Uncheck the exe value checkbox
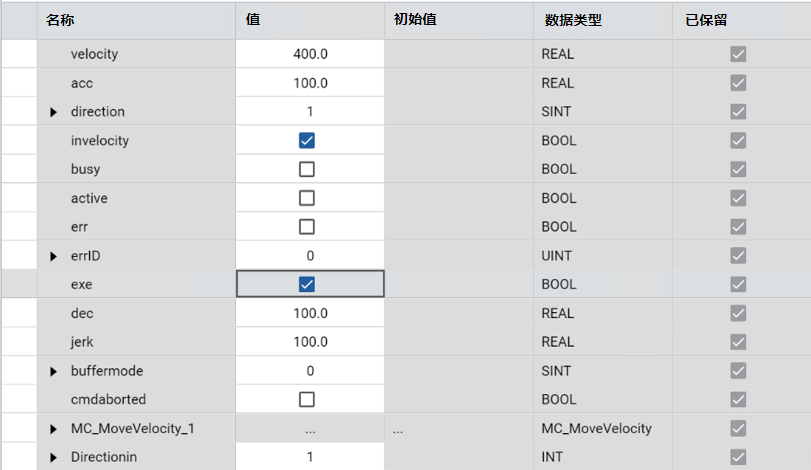The image size is (811, 470). [307, 284]
